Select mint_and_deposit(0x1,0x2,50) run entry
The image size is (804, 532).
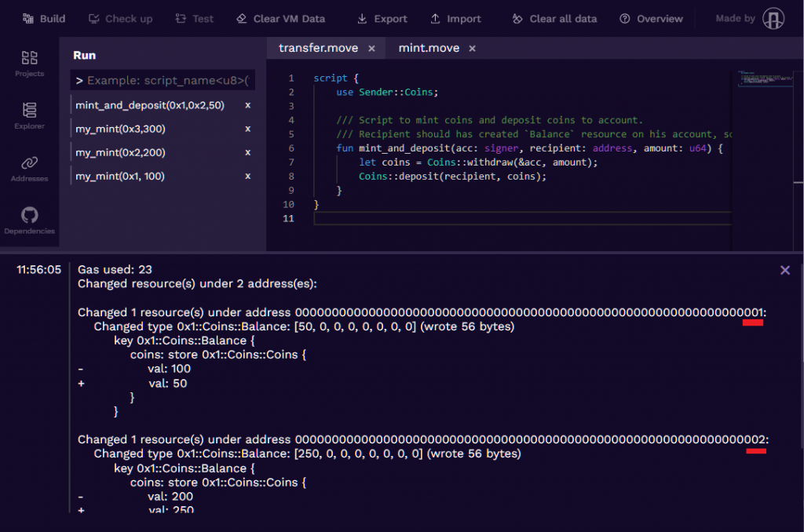(150, 105)
